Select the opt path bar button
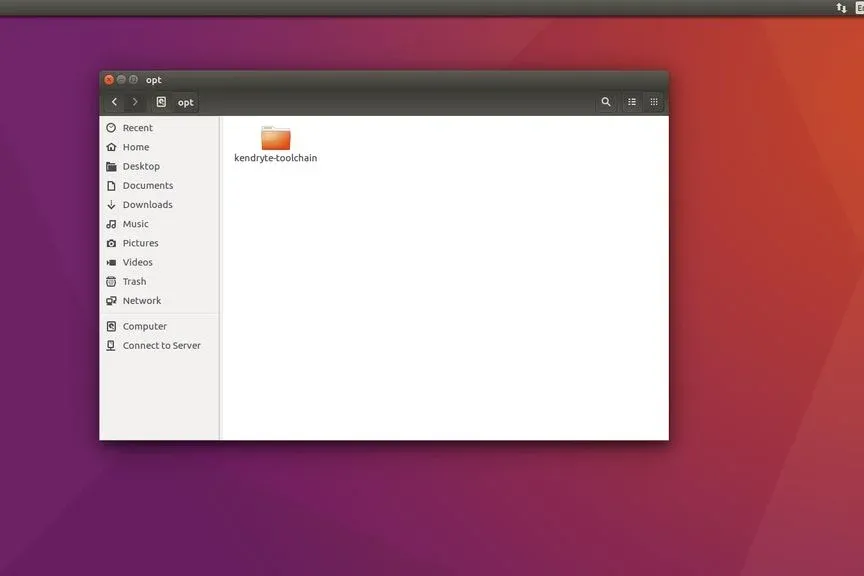 pos(186,103)
